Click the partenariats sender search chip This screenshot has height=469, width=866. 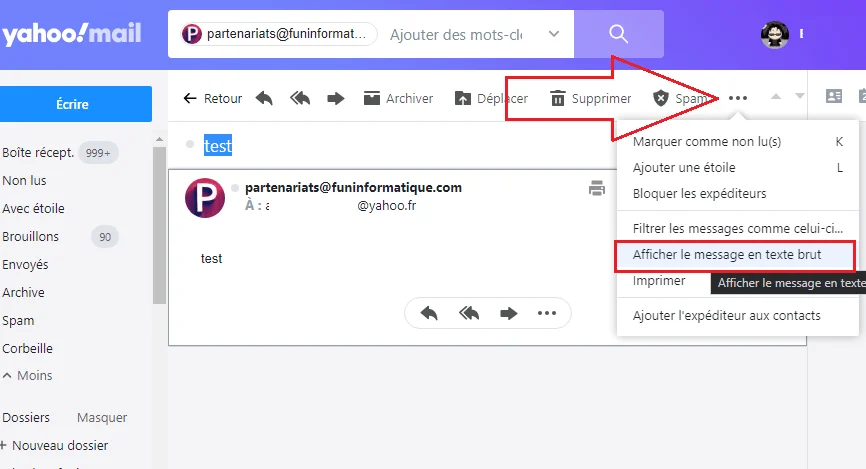(278, 34)
